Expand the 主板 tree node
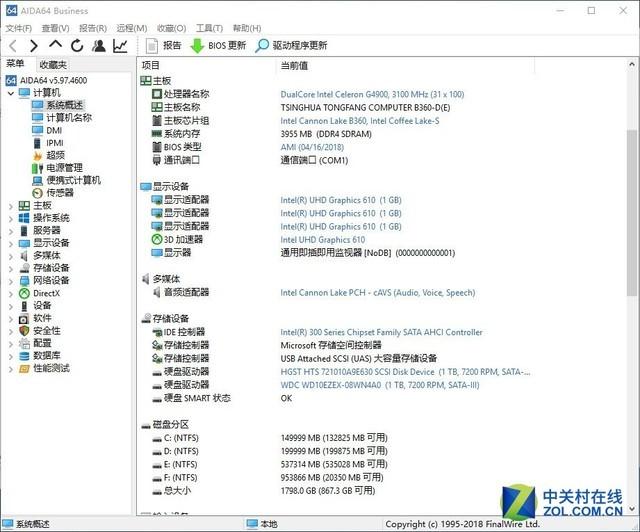The height and width of the screenshot is (532, 640). point(11,207)
